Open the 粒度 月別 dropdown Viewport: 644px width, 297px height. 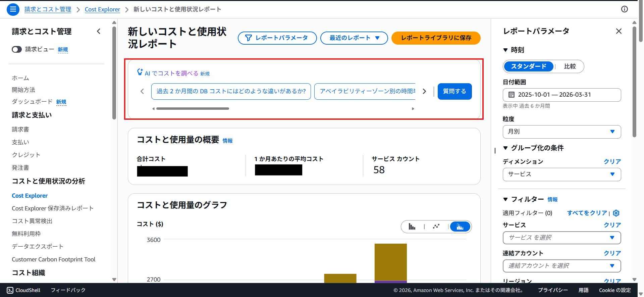point(562,132)
